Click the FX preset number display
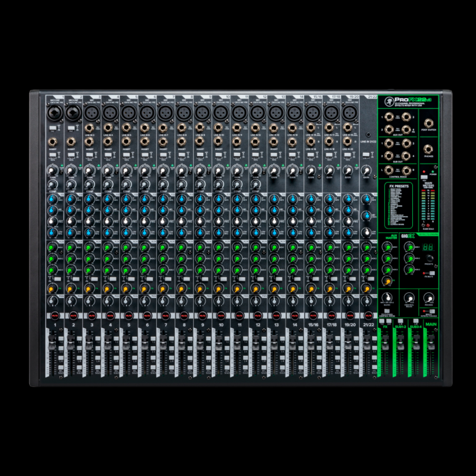The width and height of the screenshot is (476, 476). [428, 247]
